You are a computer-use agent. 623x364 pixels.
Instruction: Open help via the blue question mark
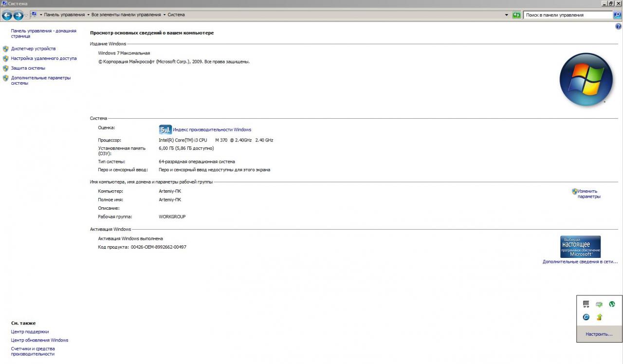tap(619, 27)
